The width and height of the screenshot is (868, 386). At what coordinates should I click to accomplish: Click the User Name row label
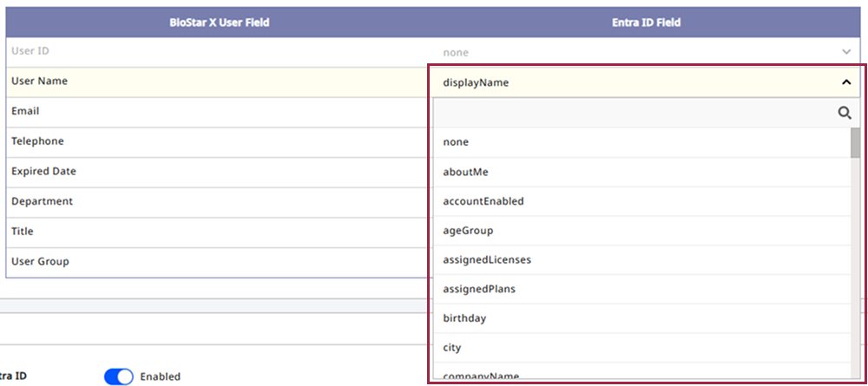pos(40,82)
